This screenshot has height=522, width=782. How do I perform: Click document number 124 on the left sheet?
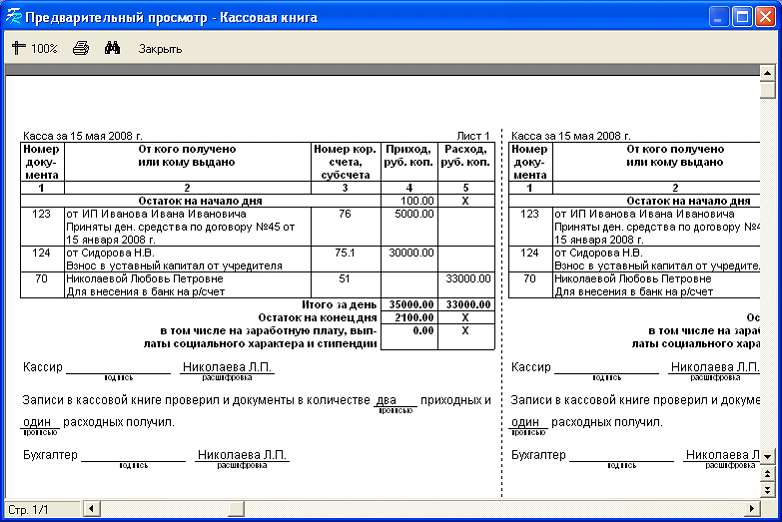tap(41, 253)
